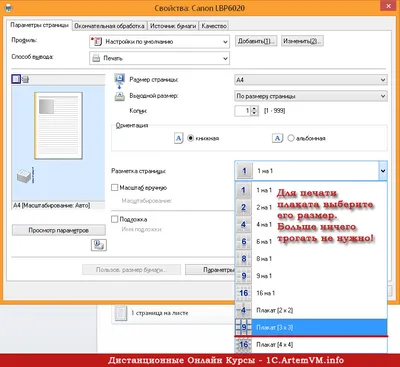This screenshot has height=367, width=400.
Task: Click the Параметры button
Action: pos(210,270)
